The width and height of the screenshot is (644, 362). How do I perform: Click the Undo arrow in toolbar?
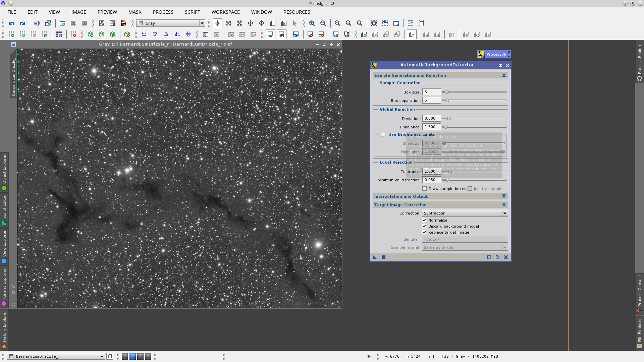click(11, 23)
